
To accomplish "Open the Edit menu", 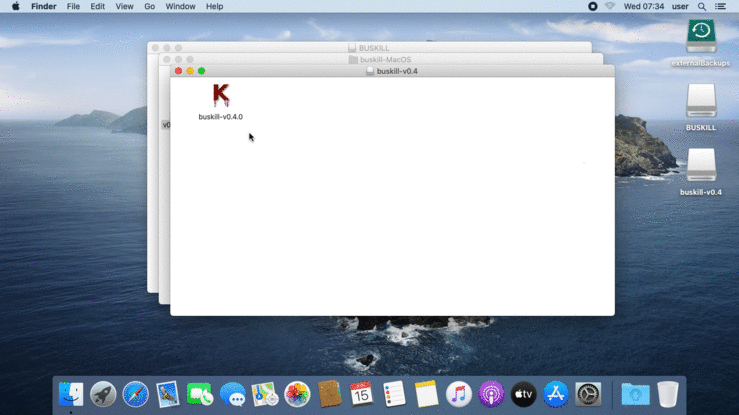I will tap(98, 6).
